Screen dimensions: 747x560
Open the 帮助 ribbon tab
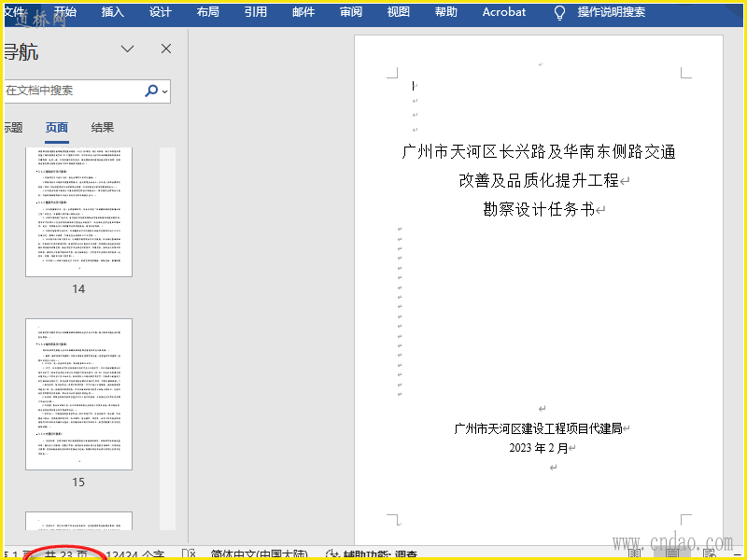pyautogui.click(x=446, y=12)
